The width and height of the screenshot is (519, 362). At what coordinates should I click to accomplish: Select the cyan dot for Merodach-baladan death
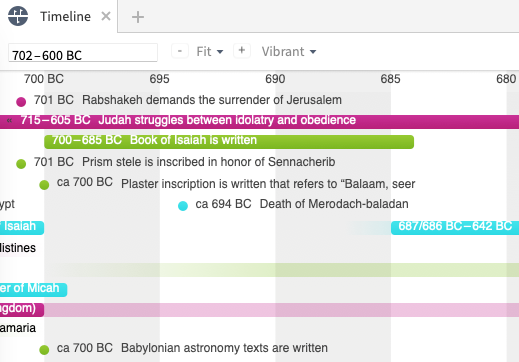pyautogui.click(x=183, y=206)
